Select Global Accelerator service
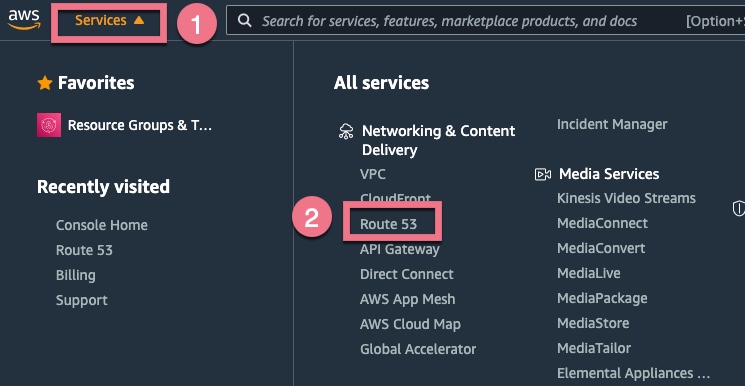 click(418, 349)
